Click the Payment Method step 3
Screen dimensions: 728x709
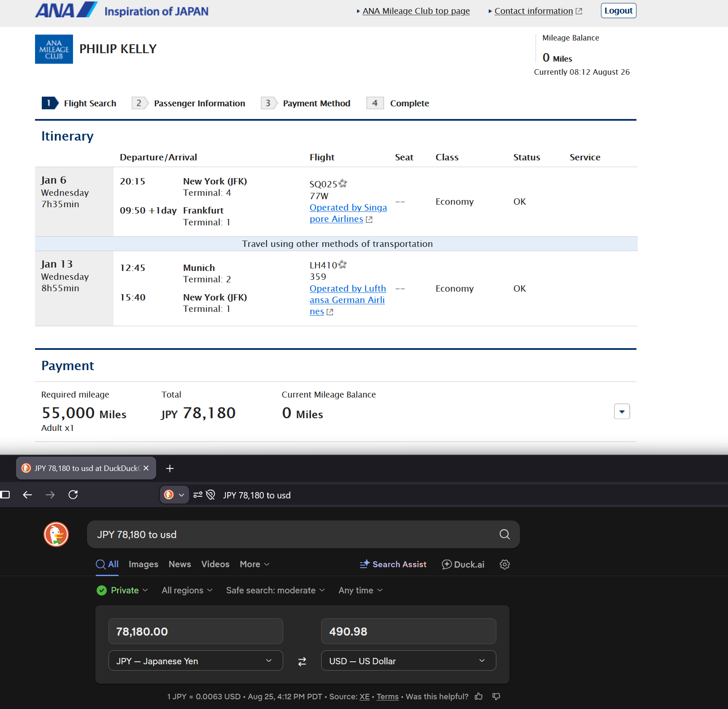click(x=306, y=103)
